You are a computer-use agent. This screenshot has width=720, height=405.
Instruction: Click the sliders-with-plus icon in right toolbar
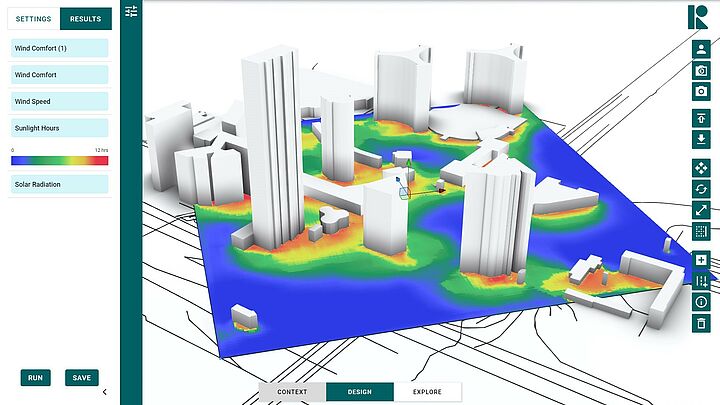pos(701,281)
